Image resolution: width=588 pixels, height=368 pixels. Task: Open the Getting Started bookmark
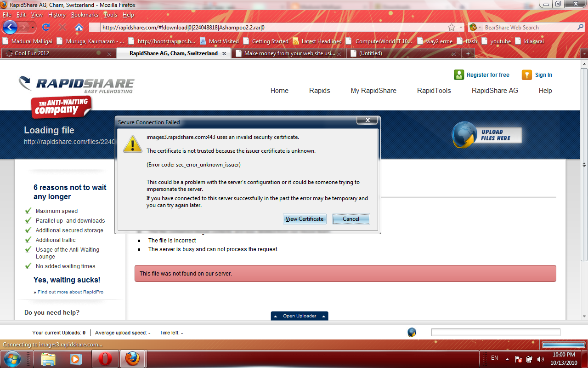(x=266, y=41)
